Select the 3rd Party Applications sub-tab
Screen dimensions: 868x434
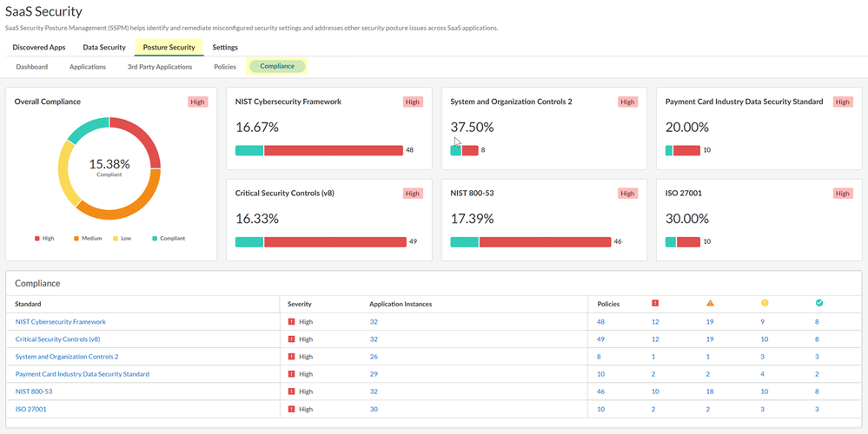tap(160, 67)
